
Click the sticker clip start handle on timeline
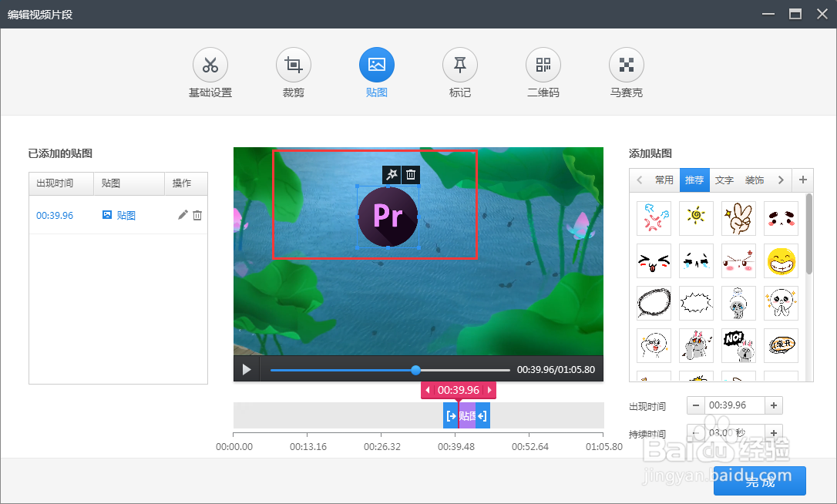click(x=451, y=416)
